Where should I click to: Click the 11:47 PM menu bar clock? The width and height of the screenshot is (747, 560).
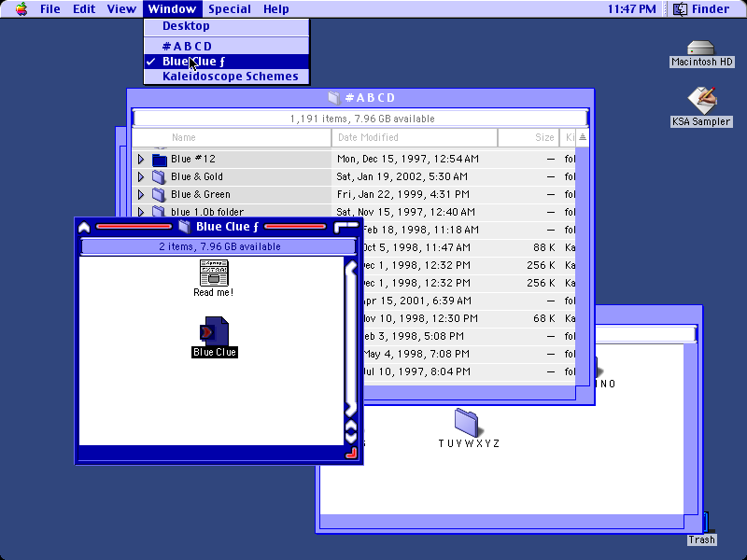(632, 8)
